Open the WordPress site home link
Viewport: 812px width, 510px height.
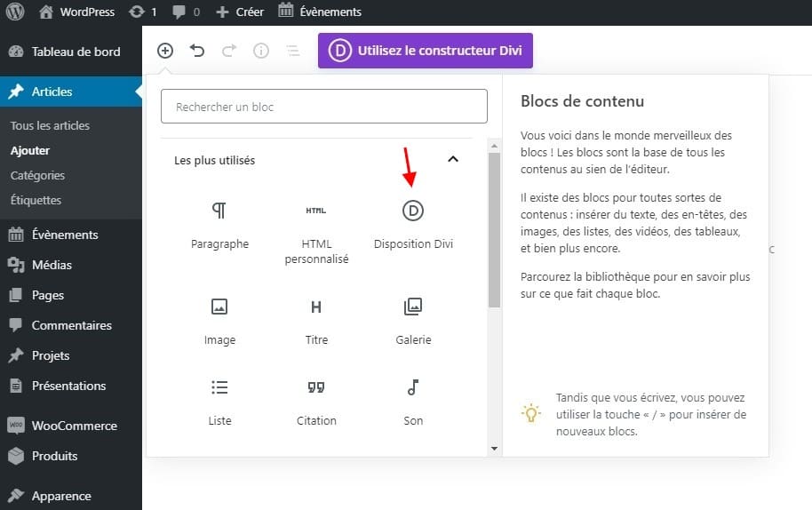(76, 12)
